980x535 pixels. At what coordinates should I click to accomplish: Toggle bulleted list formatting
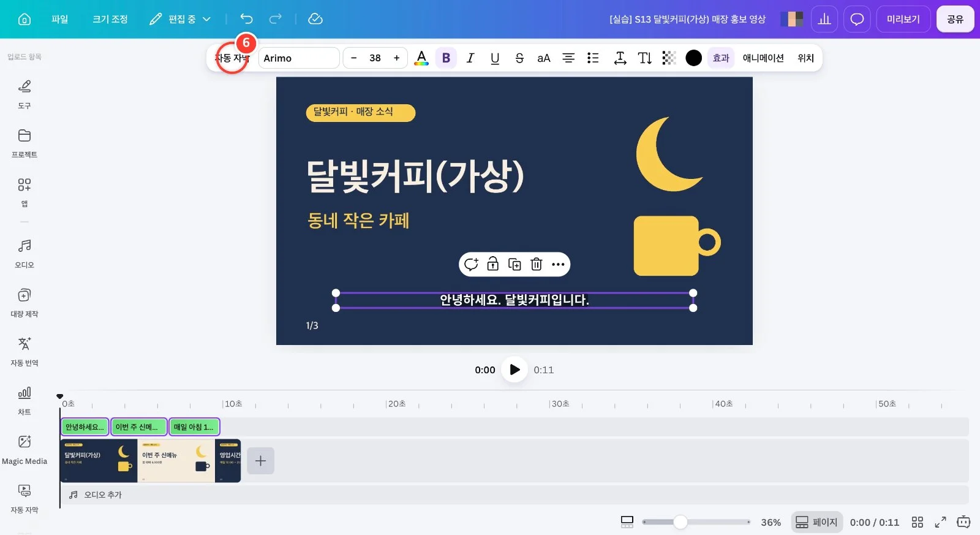pos(593,58)
